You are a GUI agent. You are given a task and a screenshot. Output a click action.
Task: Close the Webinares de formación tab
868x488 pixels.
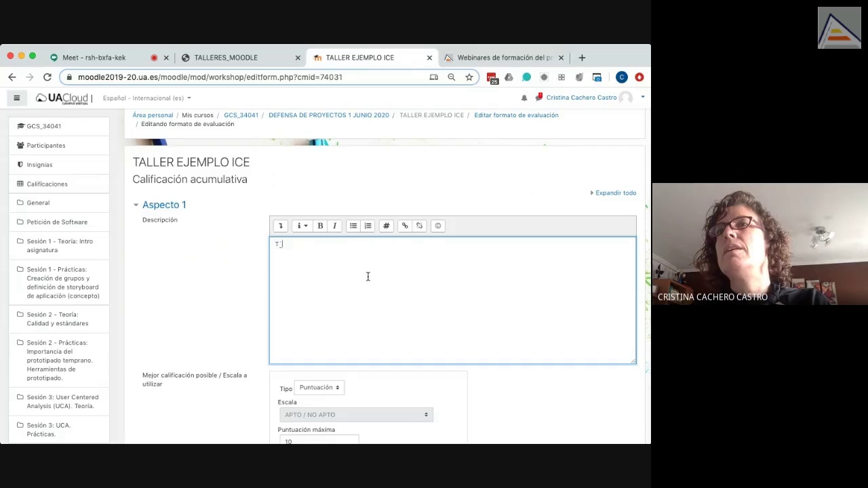click(x=561, y=58)
